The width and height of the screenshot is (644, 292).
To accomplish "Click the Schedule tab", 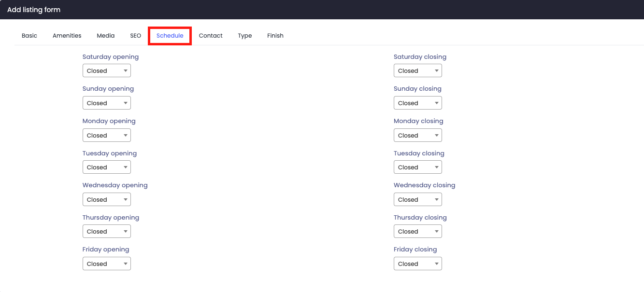I will pos(170,36).
